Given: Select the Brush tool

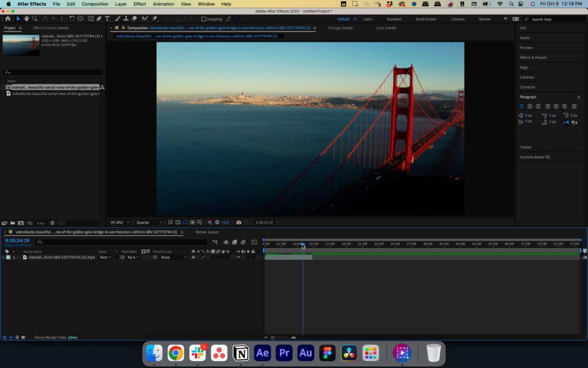Looking at the screenshot, I should click(118, 18).
